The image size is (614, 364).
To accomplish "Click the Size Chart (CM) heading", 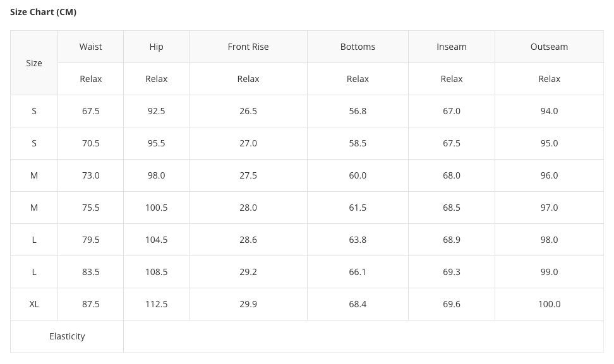I will point(43,12).
